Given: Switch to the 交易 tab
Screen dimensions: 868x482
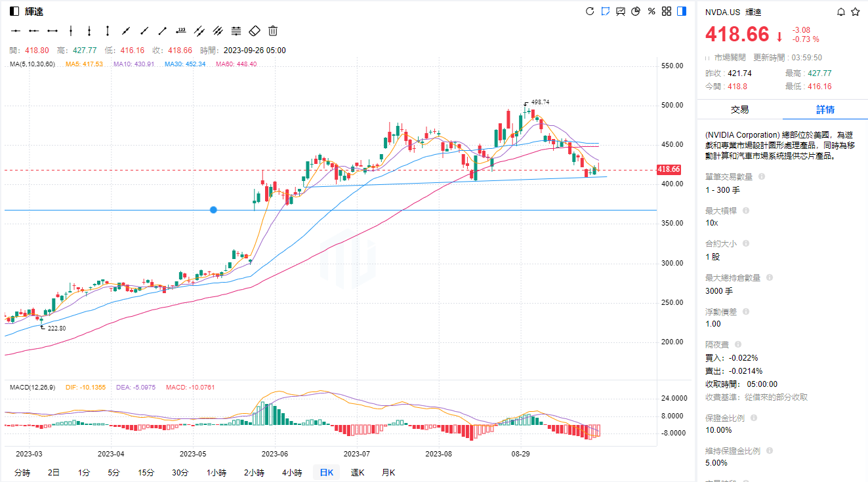Looking at the screenshot, I should pyautogui.click(x=739, y=110).
